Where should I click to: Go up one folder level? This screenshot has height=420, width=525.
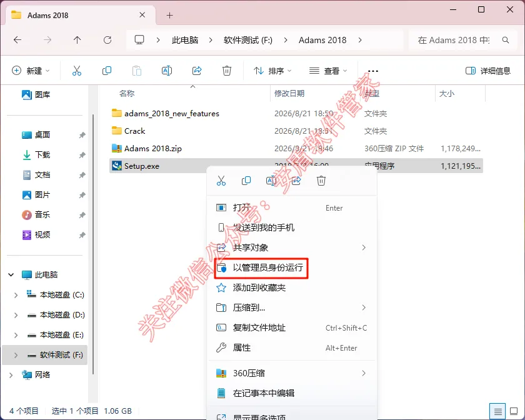[77, 40]
